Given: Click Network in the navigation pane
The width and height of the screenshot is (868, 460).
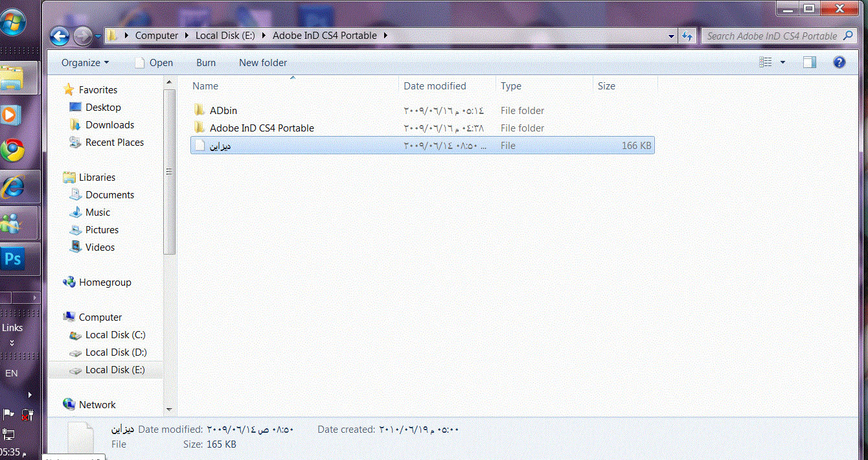Looking at the screenshot, I should [97, 405].
